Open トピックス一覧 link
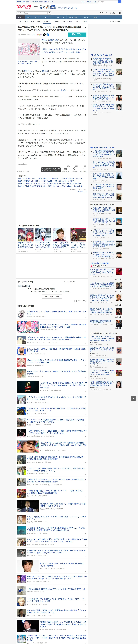 click(x=115, y=21)
